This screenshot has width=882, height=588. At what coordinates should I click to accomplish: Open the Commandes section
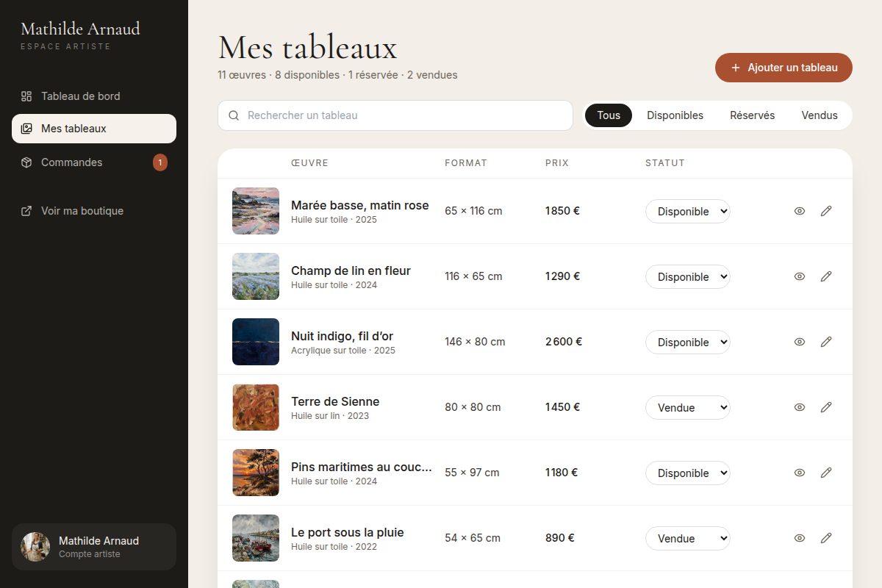tap(94, 162)
